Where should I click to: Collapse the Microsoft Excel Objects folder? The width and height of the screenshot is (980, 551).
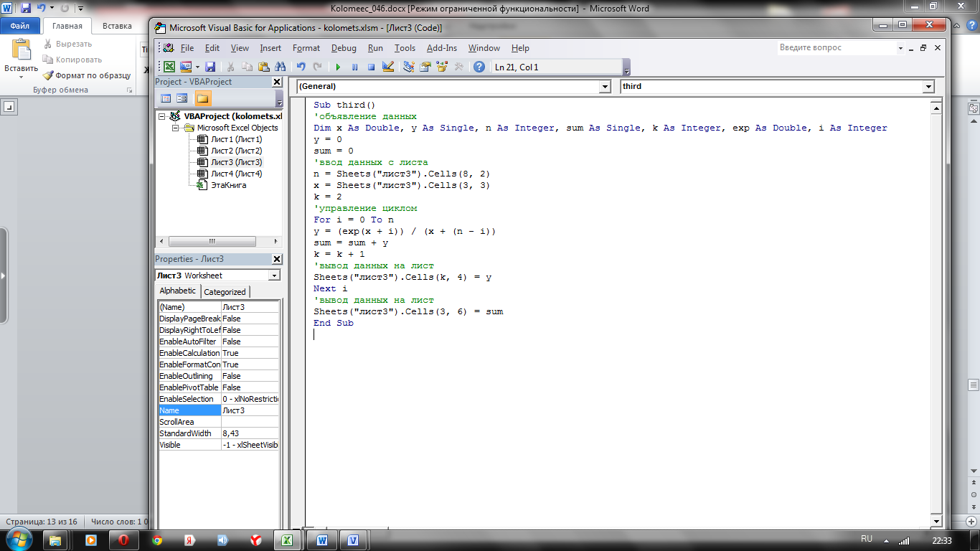coord(174,128)
